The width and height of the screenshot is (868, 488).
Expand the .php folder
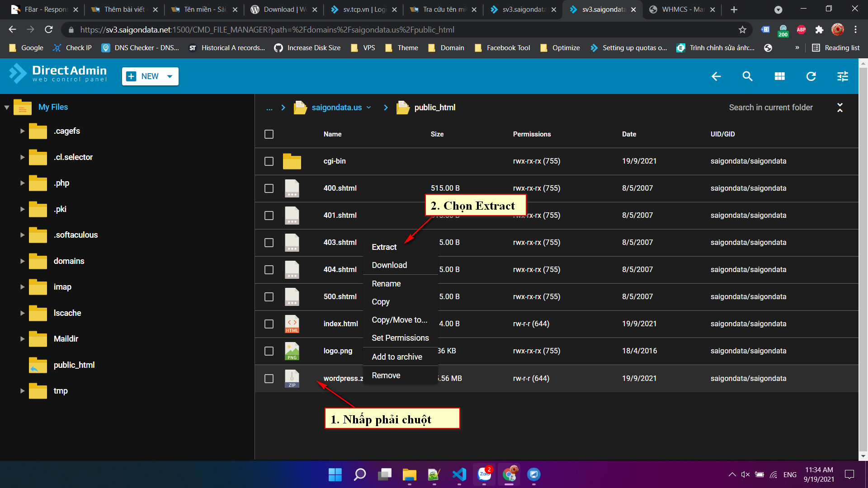(x=22, y=183)
